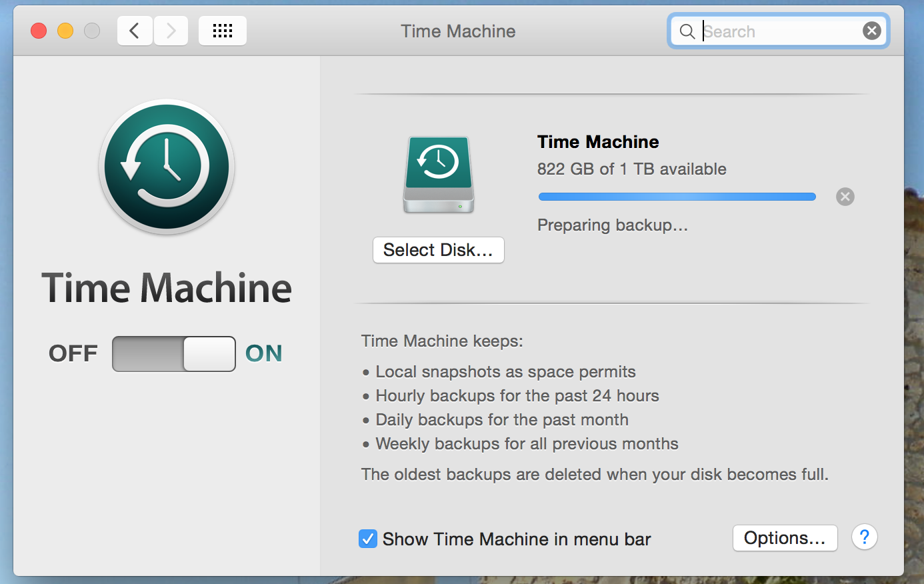Click the '822 GB of 1 TB available' text
This screenshot has height=584, width=924.
coord(632,169)
